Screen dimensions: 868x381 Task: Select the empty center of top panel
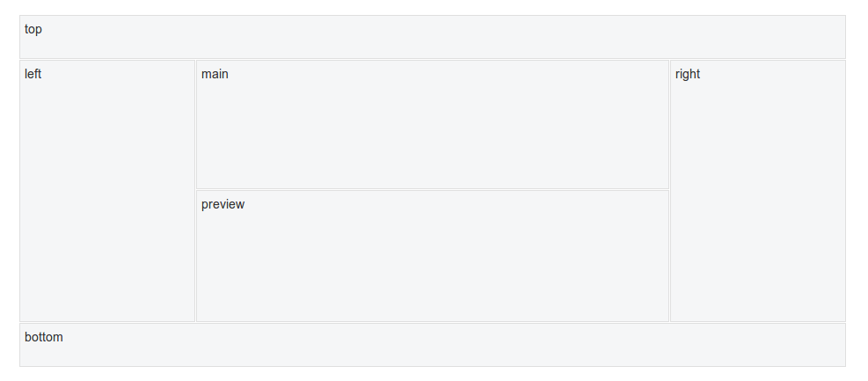click(433, 37)
